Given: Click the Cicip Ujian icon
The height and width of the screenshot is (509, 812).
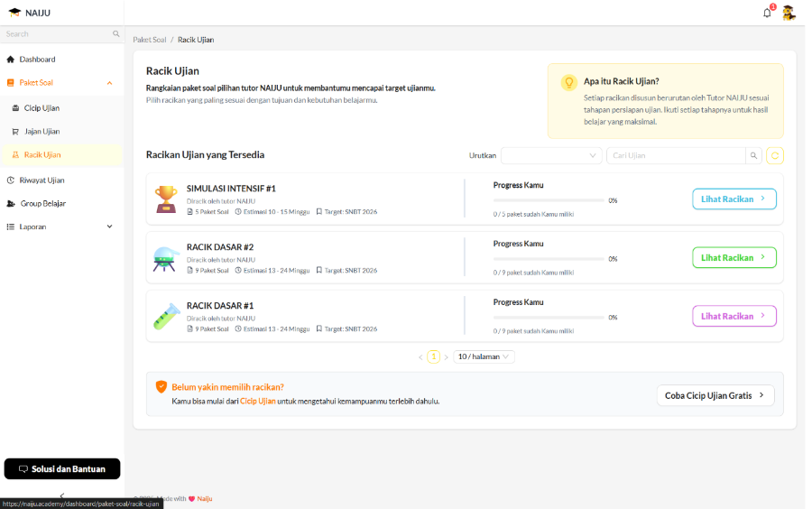Looking at the screenshot, I should (x=15, y=108).
